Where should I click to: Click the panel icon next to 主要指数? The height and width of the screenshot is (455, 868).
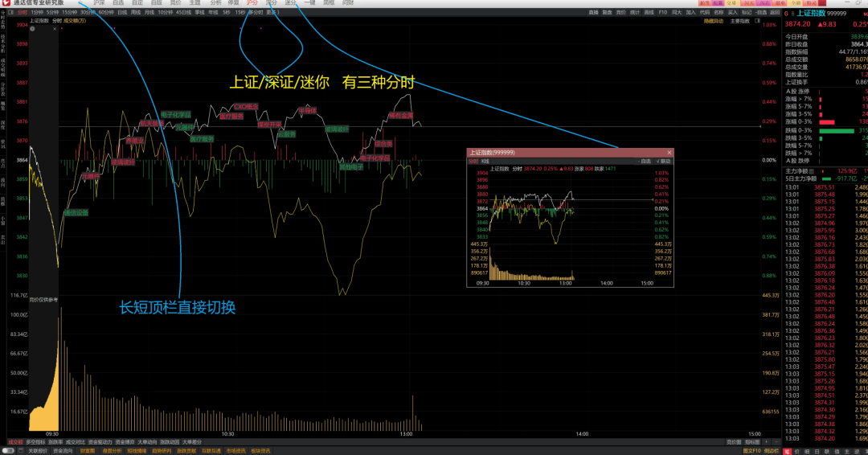point(758,21)
